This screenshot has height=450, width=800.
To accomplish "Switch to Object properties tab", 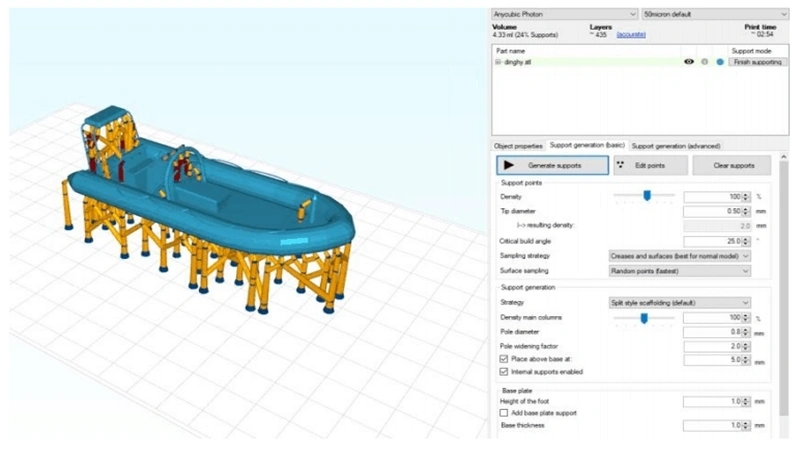I will coord(518,146).
